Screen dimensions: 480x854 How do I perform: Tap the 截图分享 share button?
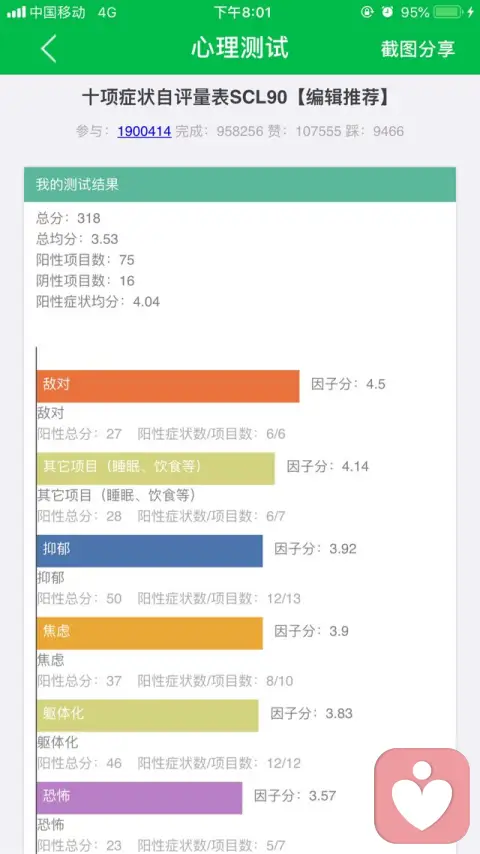(x=418, y=49)
